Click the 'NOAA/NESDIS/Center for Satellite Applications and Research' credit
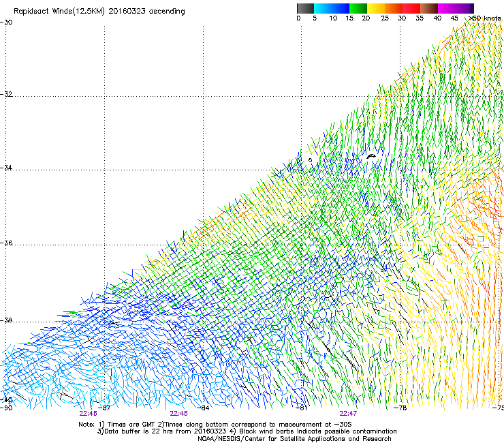 pos(294,439)
